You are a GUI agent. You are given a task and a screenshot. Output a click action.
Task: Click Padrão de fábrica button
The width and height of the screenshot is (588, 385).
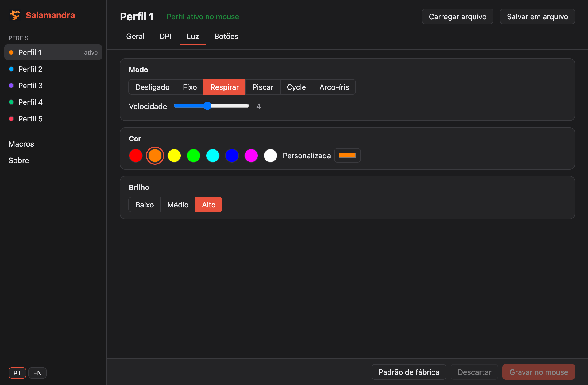[x=409, y=372]
